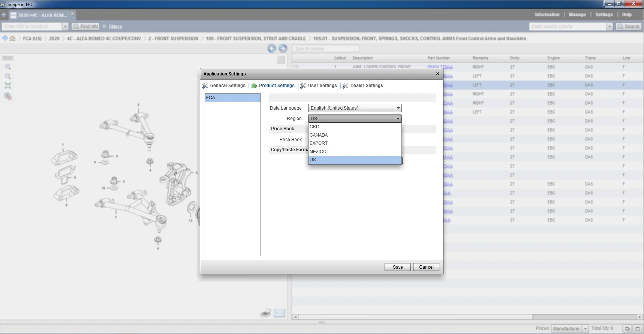
Task: Select CANADA from Region list
Action: click(x=355, y=135)
